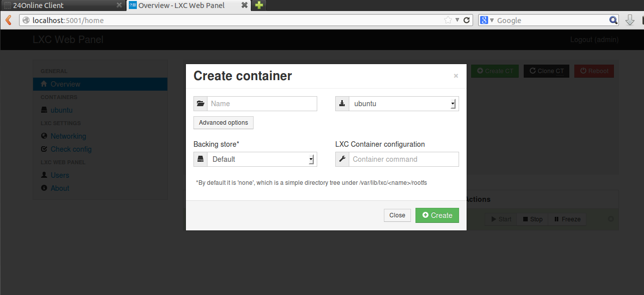
Task: Open a new tab with plus icon
Action: (x=259, y=6)
